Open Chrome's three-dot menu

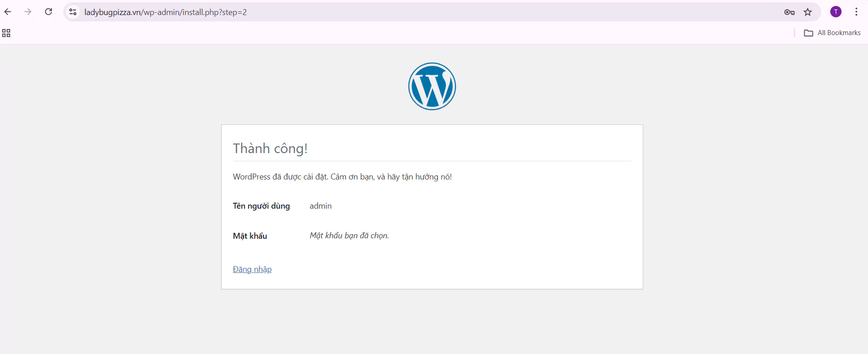[x=856, y=12]
